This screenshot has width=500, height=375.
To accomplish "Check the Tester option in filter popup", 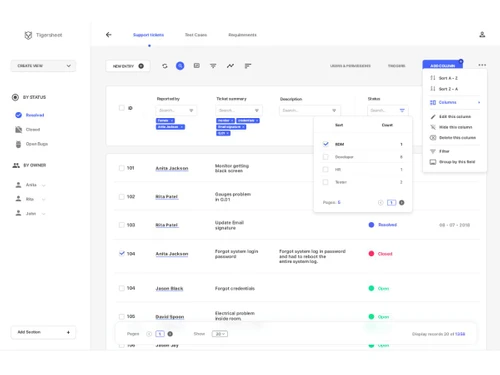I will click(x=326, y=182).
